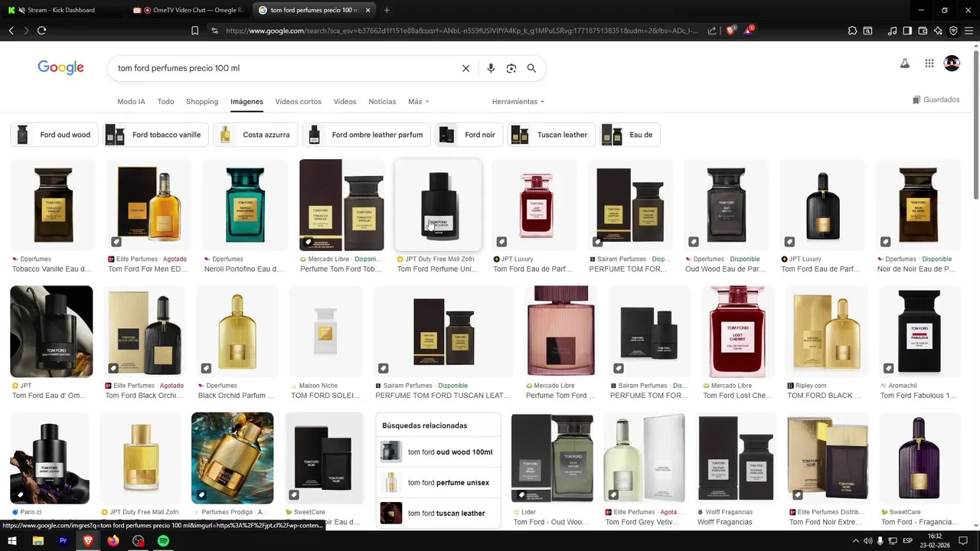The image size is (980, 551).
Task: Filter by Costa azzurra chip
Action: coord(255,135)
